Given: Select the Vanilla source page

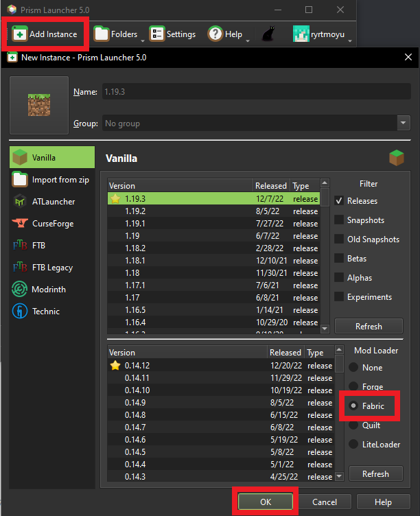Looking at the screenshot, I should tap(52, 157).
